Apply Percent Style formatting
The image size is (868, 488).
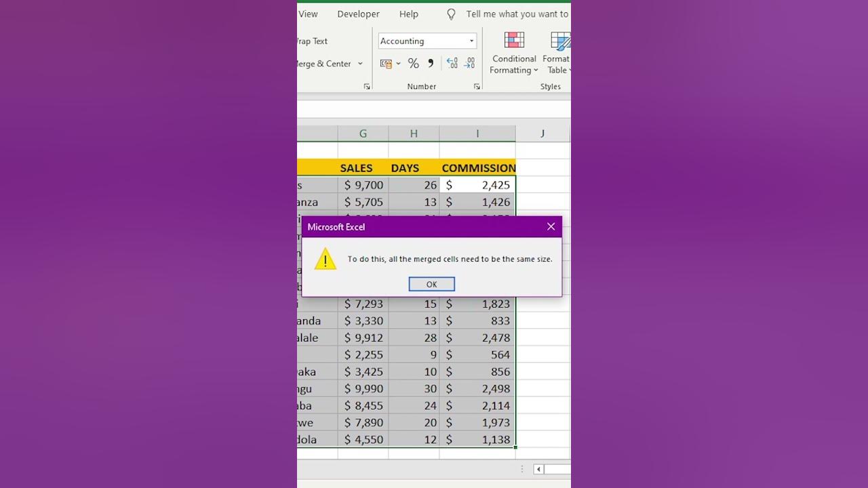pos(414,64)
